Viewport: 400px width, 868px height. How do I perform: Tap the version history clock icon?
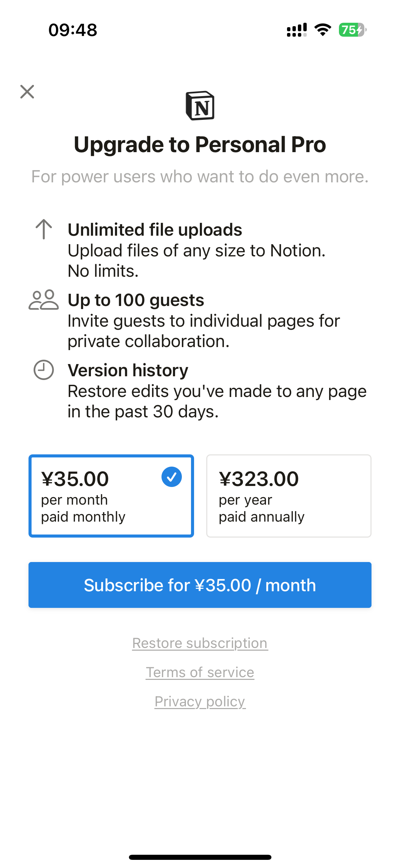pyautogui.click(x=44, y=370)
